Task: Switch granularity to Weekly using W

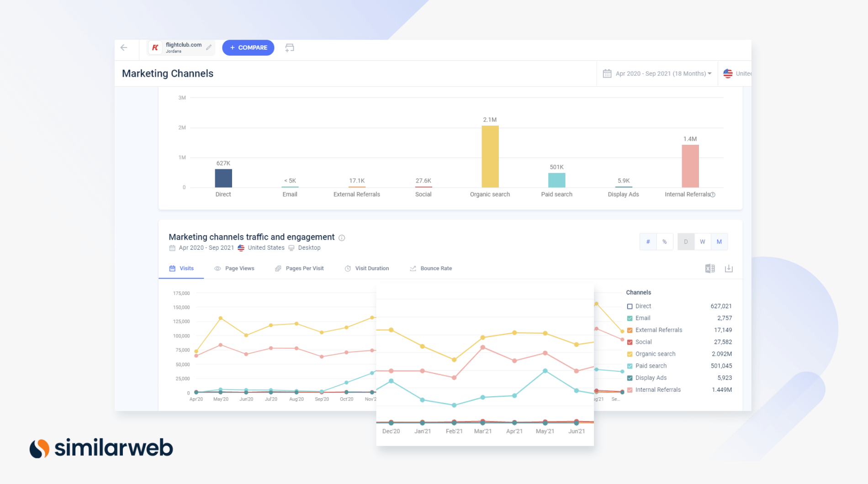Action: point(703,242)
